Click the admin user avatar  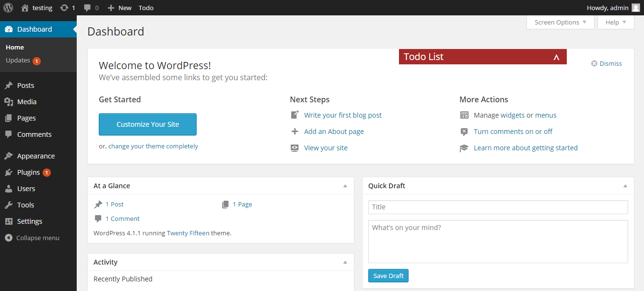coord(635,8)
